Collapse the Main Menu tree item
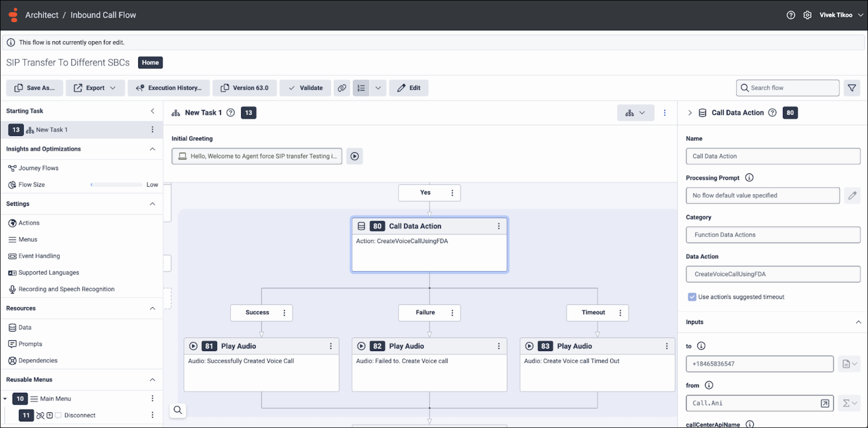The image size is (868, 428). coord(5,399)
